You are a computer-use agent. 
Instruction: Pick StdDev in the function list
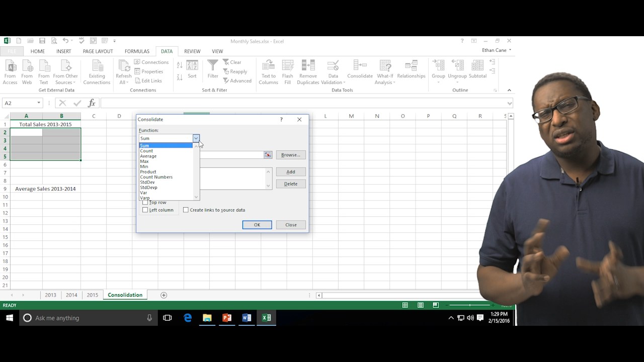coord(166,183)
